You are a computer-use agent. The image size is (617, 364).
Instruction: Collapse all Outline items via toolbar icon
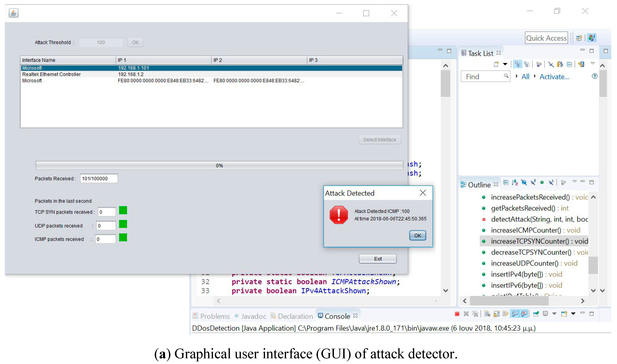pos(506,182)
